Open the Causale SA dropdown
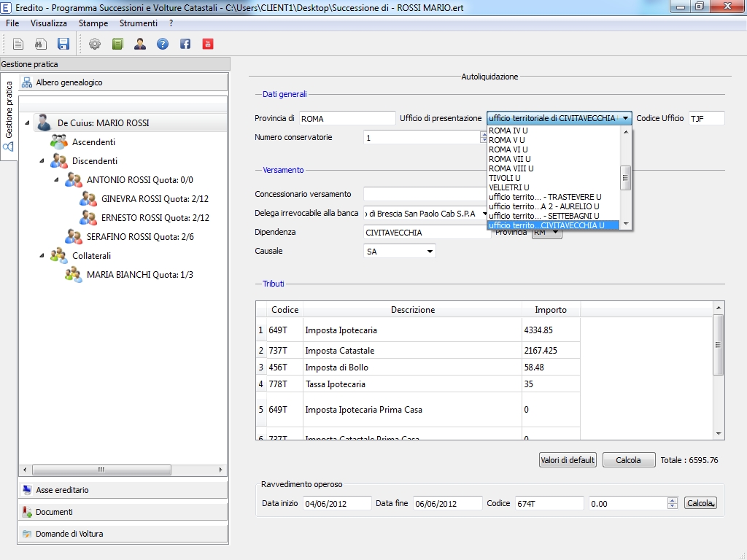This screenshot has width=747, height=560. click(x=399, y=252)
